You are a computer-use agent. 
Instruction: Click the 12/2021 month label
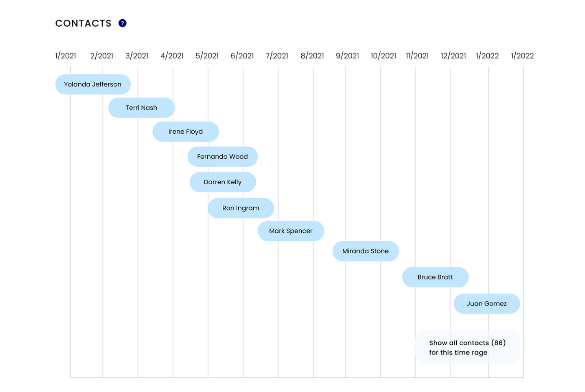click(453, 56)
